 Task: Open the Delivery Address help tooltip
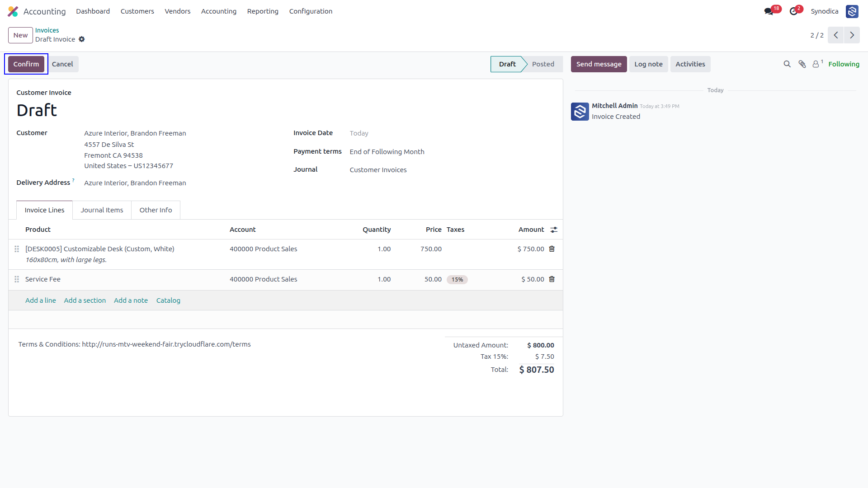[x=73, y=180]
